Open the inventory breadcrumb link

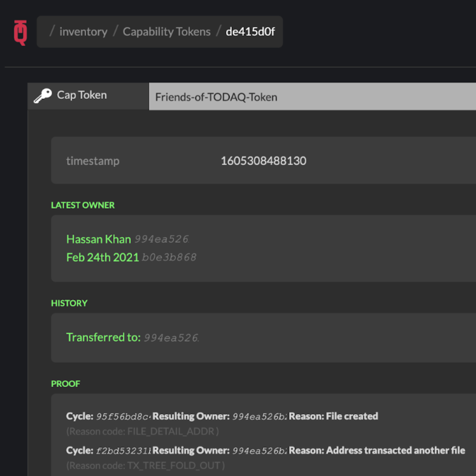[x=83, y=32]
